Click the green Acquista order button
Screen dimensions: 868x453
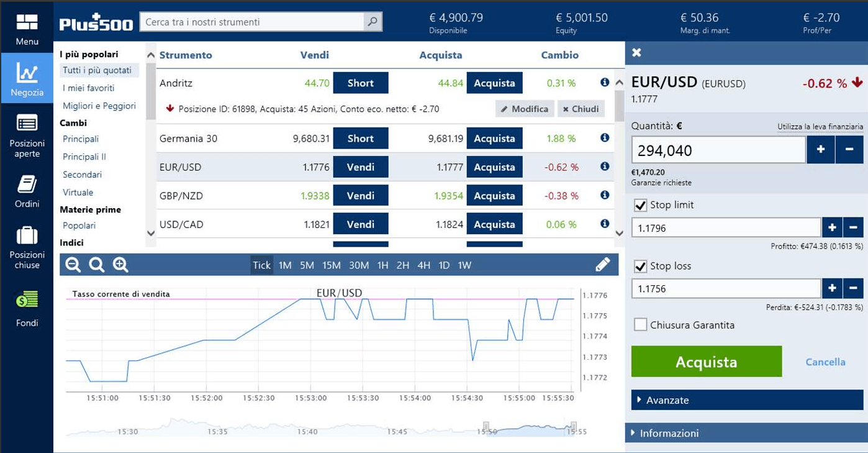(x=706, y=362)
